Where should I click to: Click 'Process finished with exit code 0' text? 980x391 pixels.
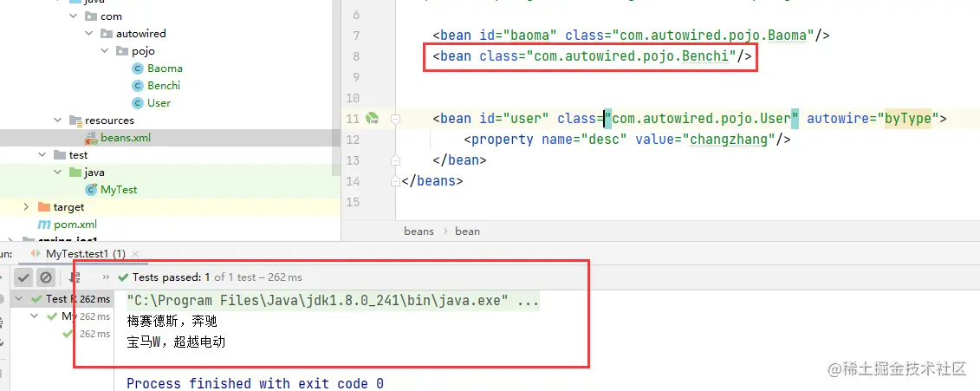(x=255, y=383)
